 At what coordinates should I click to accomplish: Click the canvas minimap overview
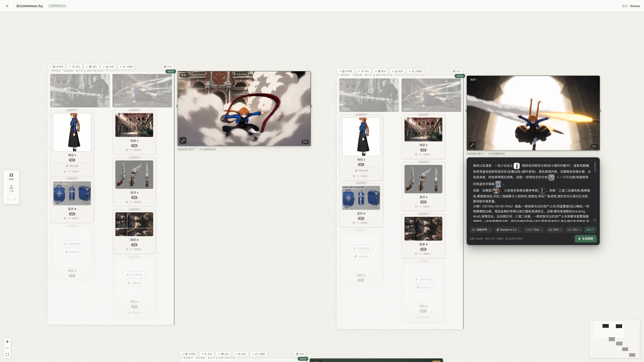click(x=615, y=339)
